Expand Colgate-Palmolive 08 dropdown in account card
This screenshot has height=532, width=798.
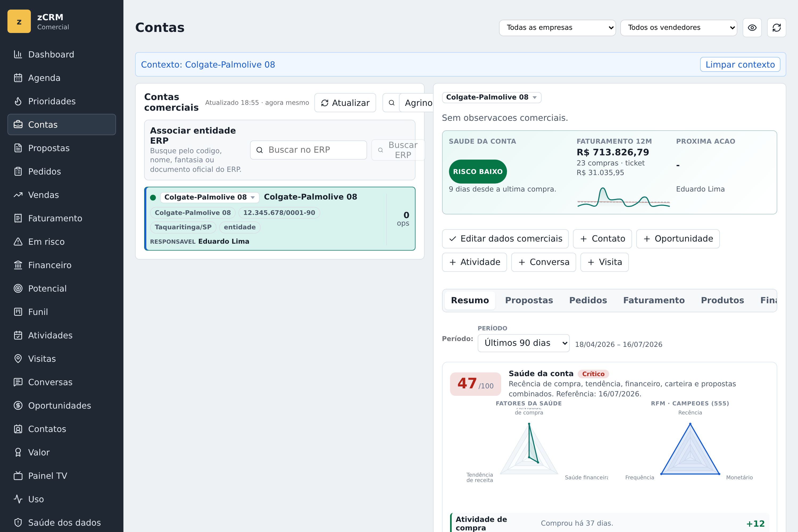click(x=209, y=197)
